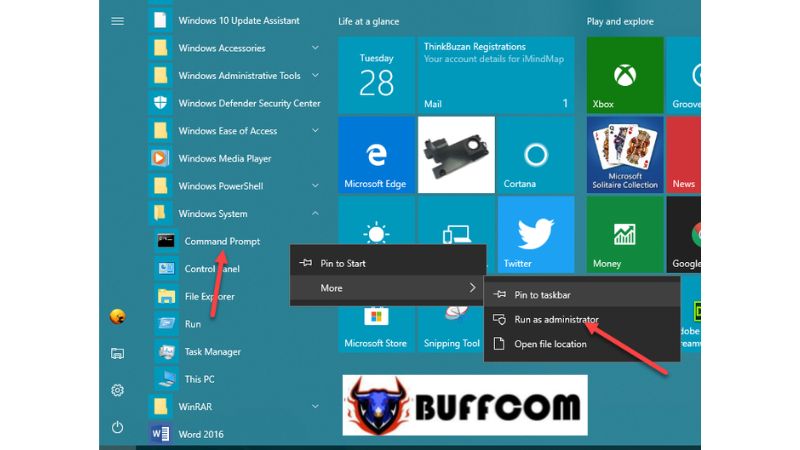Click Windows 10 Update Assistant label
Viewport: 800px width, 450px height.
(239, 20)
